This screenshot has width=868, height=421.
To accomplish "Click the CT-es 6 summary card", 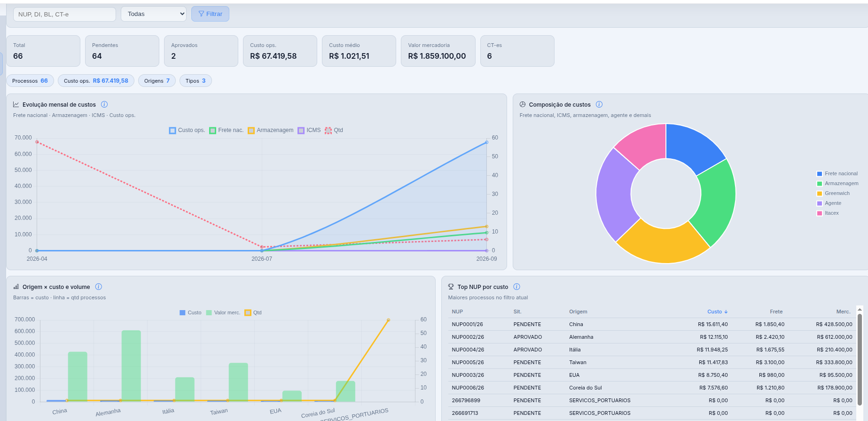I will pyautogui.click(x=517, y=51).
